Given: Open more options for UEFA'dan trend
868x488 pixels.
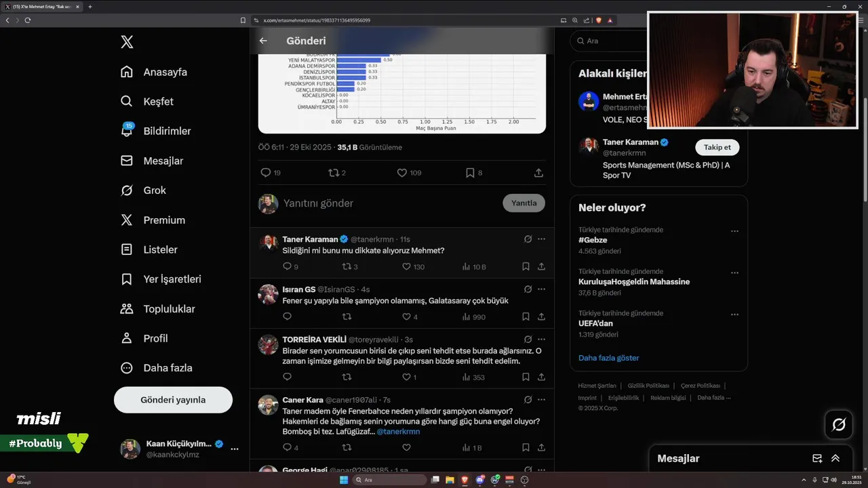Looking at the screenshot, I should 734,314.
